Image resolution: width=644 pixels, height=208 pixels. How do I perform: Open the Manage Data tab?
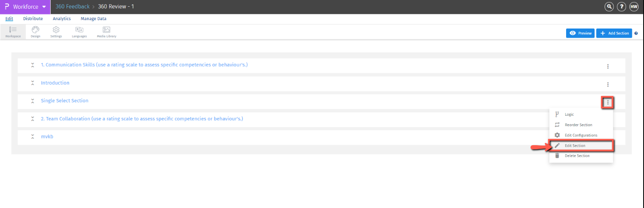(93, 19)
